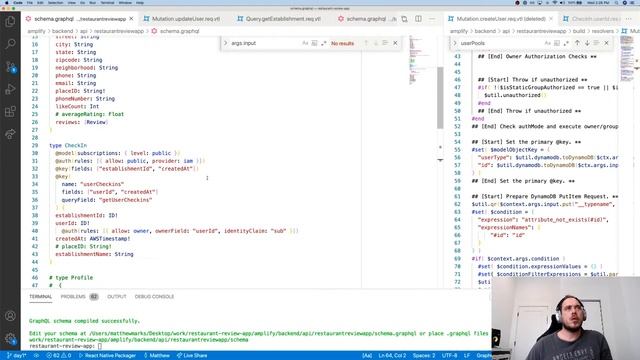Open more actions menu in left editor
Viewport: 640px width, 360px height.
pos(432,19)
